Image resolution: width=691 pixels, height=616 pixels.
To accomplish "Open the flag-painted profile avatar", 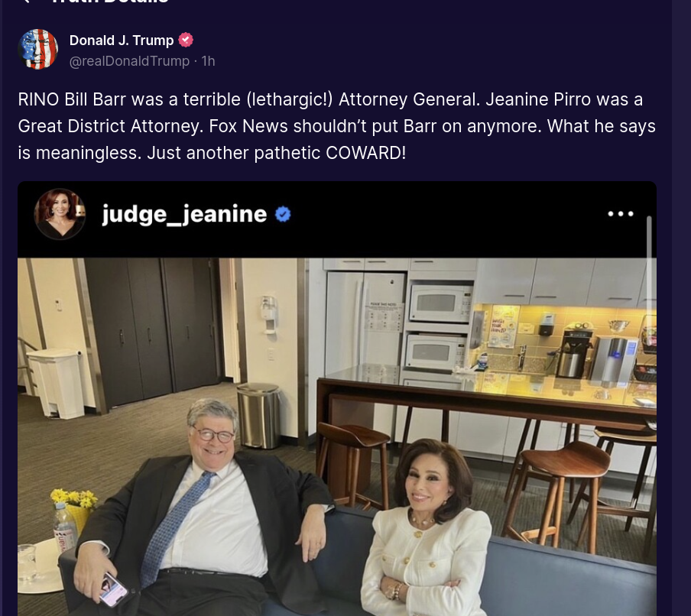I will coord(38,49).
